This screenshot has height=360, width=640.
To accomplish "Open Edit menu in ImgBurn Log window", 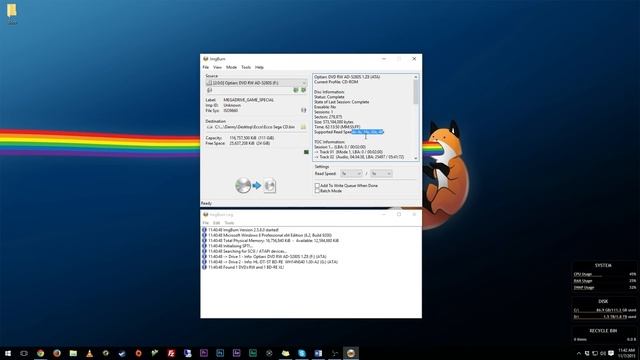I will coord(216,223).
